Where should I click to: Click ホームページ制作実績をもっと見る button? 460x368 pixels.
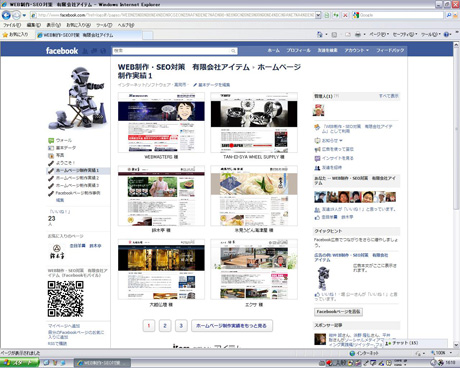point(232,326)
